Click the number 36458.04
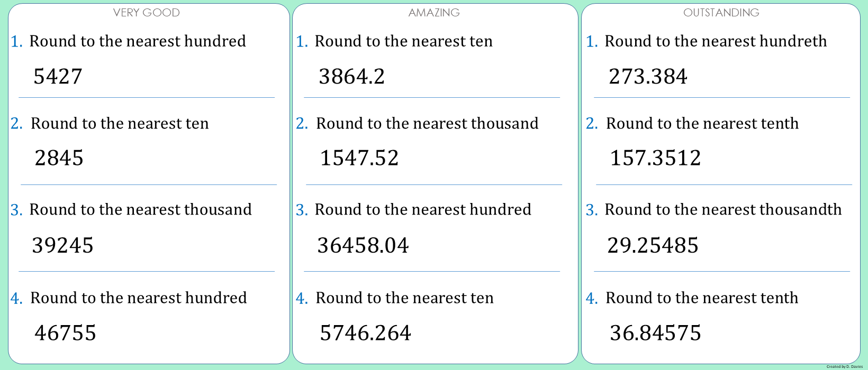This screenshot has height=370, width=868. click(363, 245)
